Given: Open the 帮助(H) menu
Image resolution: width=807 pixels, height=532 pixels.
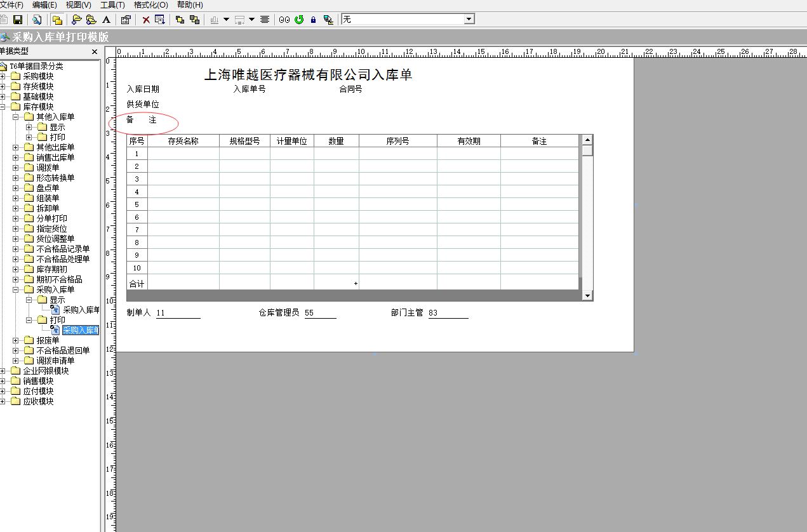Looking at the screenshot, I should (x=190, y=4).
